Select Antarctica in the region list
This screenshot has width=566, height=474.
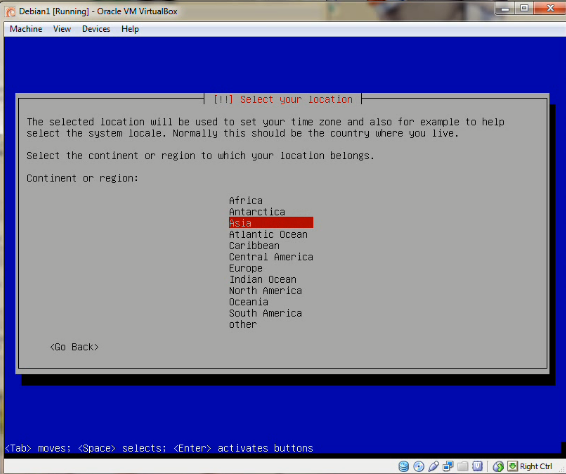click(x=257, y=212)
